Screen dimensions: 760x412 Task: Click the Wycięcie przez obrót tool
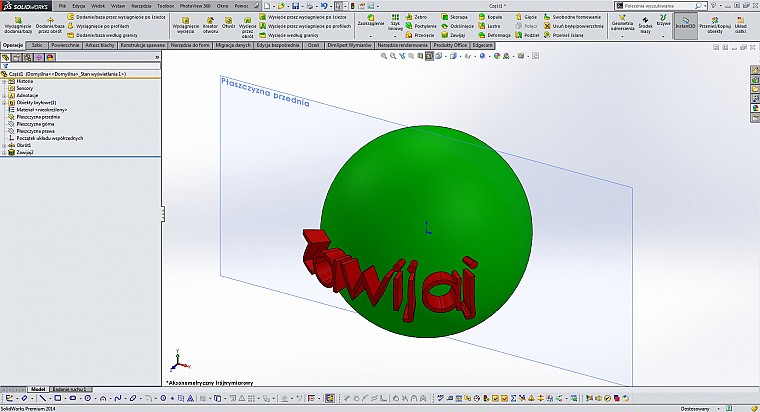click(x=248, y=27)
